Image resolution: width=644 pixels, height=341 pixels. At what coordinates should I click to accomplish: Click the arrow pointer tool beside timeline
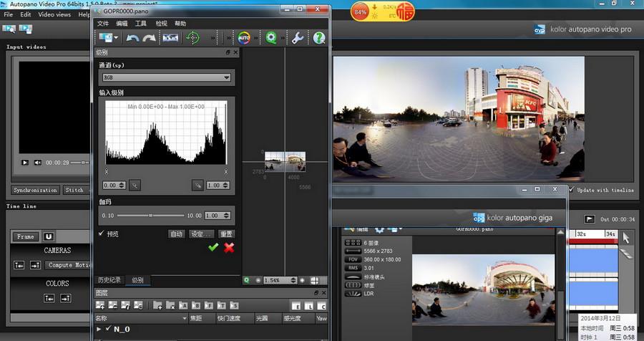coord(626,238)
